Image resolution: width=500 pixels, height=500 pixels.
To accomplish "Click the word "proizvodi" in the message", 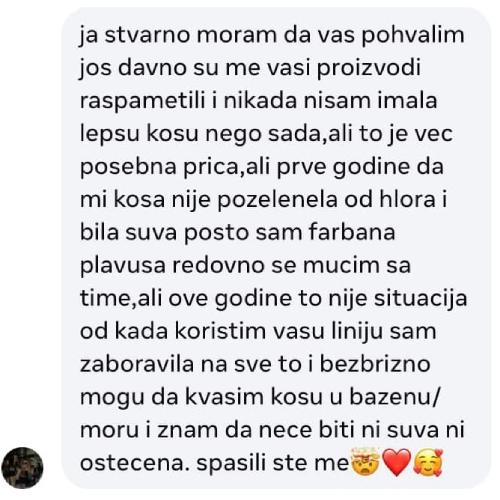I will (x=369, y=69).
